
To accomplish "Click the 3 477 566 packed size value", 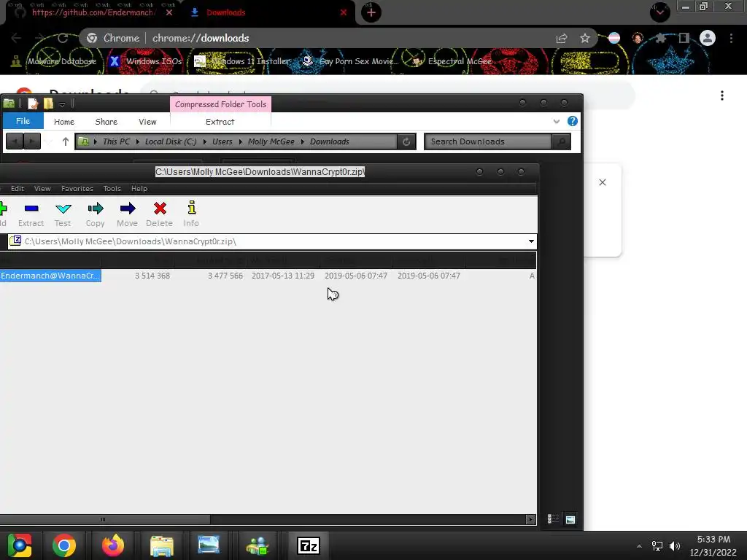I will (x=225, y=276).
